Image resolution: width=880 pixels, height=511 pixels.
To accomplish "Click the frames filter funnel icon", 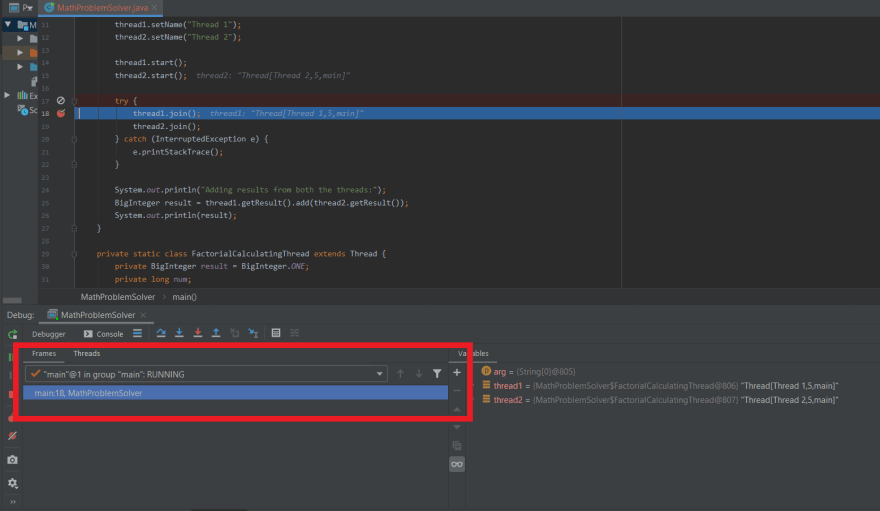I will tap(437, 374).
